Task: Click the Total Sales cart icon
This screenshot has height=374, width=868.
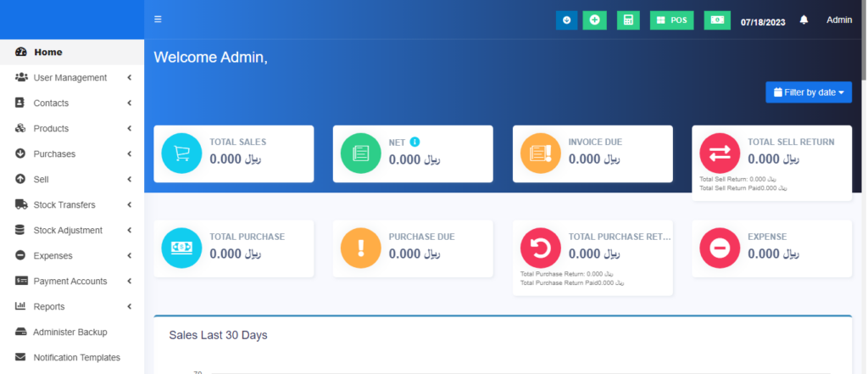Action: click(x=181, y=154)
